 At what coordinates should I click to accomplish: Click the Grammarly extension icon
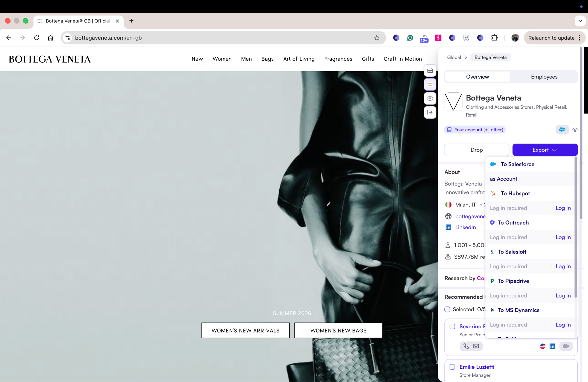[x=410, y=38]
